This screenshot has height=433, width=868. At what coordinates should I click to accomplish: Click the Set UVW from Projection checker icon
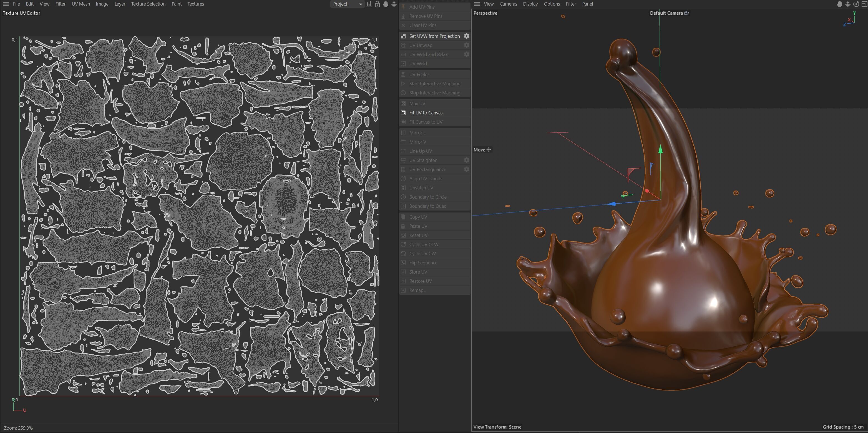coord(403,36)
